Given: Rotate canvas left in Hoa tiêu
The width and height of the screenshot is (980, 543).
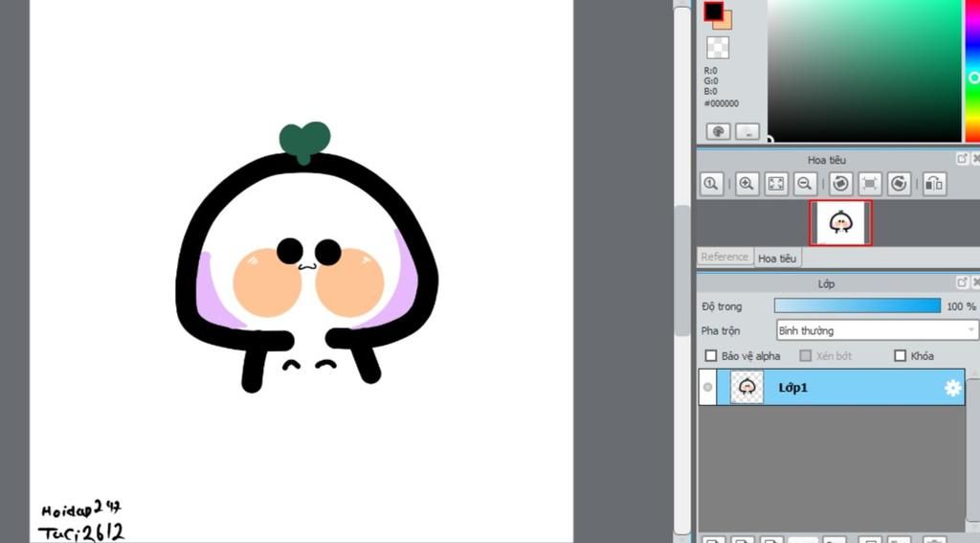Looking at the screenshot, I should click(x=840, y=183).
